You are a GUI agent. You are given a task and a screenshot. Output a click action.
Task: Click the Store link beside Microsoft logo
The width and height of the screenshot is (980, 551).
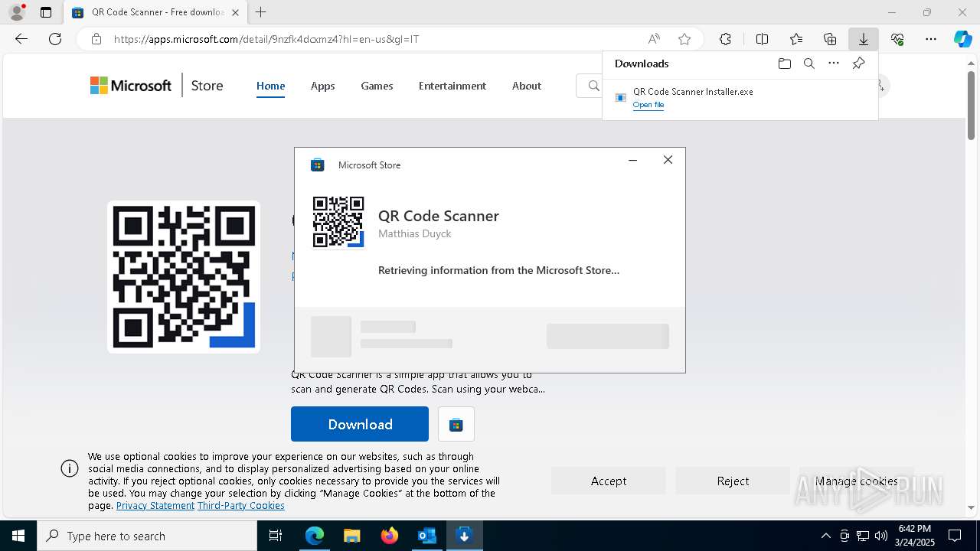point(207,86)
